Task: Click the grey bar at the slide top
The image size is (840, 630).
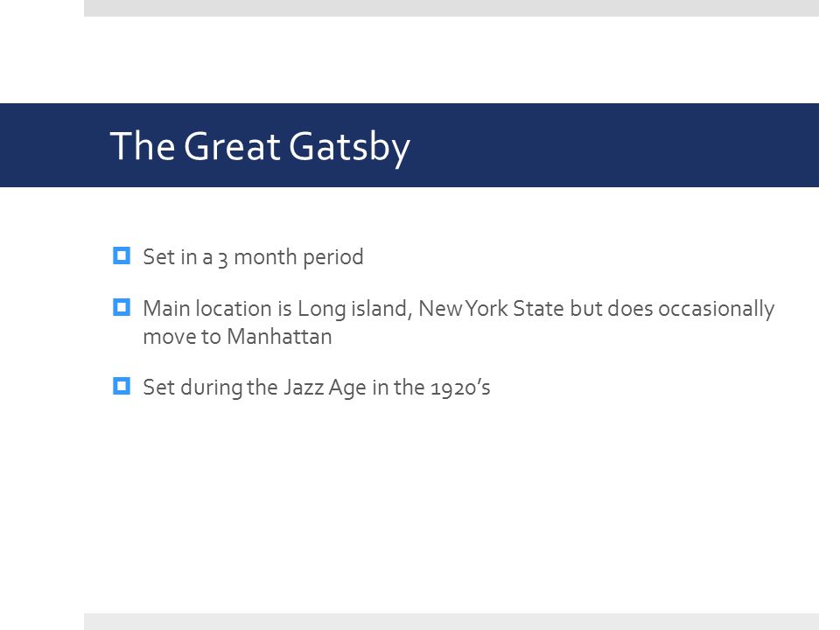Action: coord(451,8)
